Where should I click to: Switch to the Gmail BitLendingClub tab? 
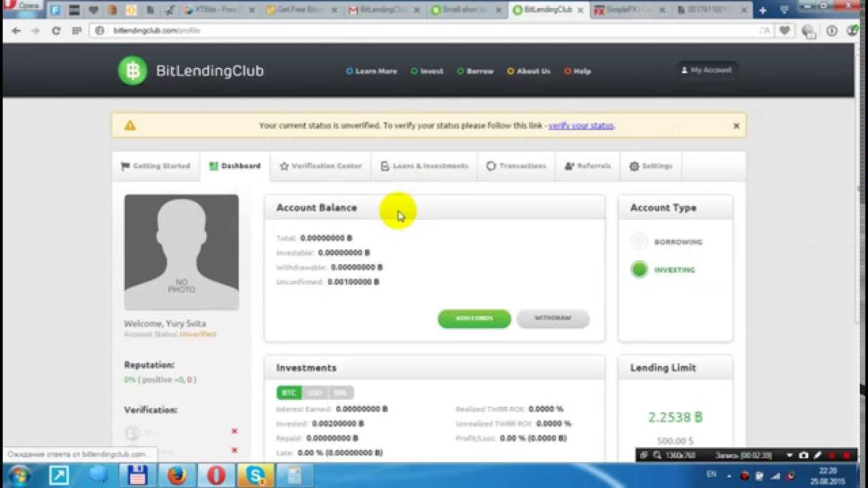click(x=384, y=10)
